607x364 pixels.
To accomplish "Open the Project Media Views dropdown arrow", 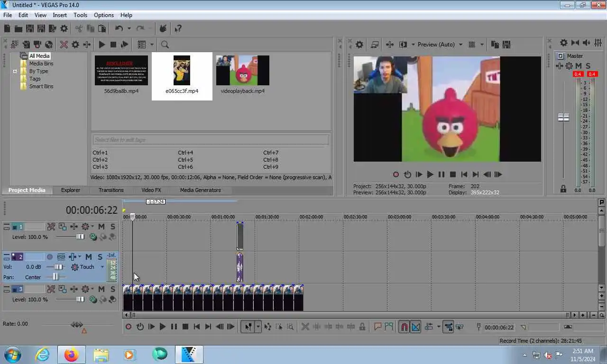I will tap(152, 45).
